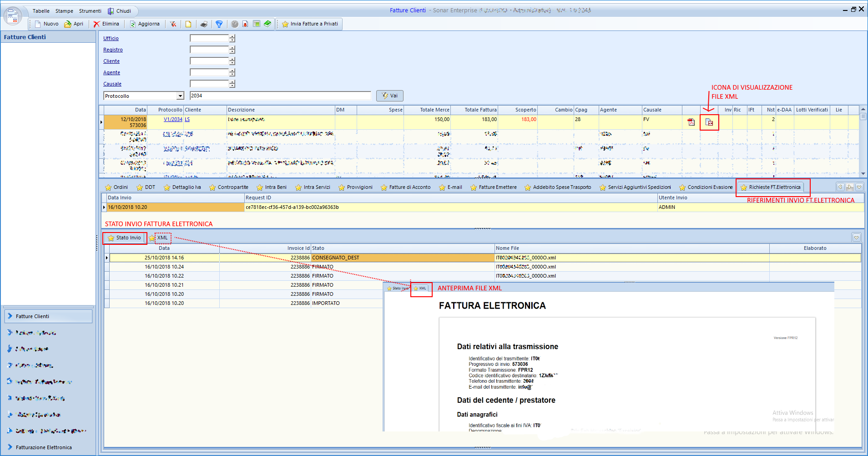This screenshot has width=868, height=456.
Task: Click the invoice grid scrollbar down arrow
Action: [x=863, y=173]
